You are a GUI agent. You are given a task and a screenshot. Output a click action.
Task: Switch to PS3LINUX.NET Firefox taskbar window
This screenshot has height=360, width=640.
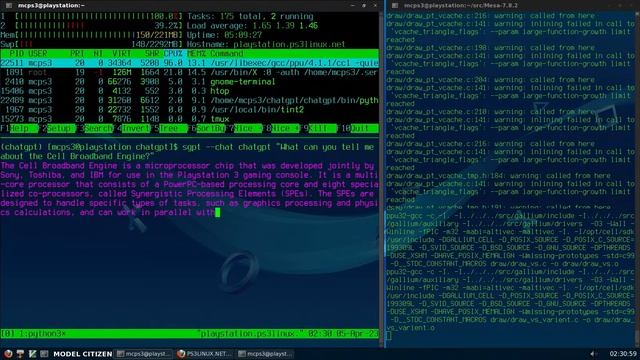click(204, 354)
